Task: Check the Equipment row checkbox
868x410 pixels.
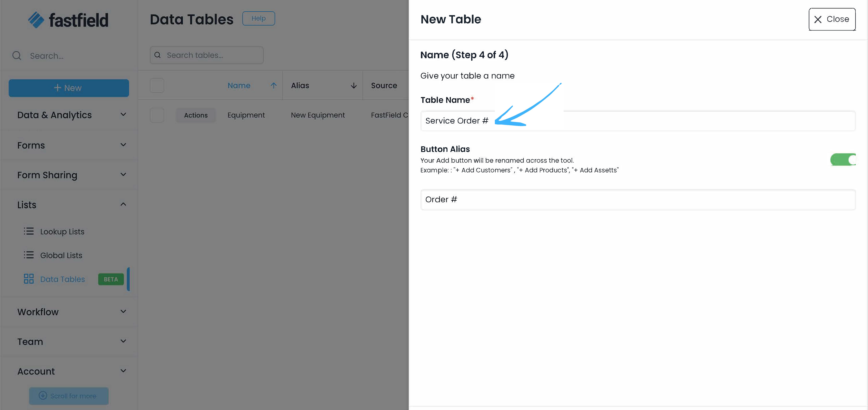Action: pyautogui.click(x=157, y=115)
